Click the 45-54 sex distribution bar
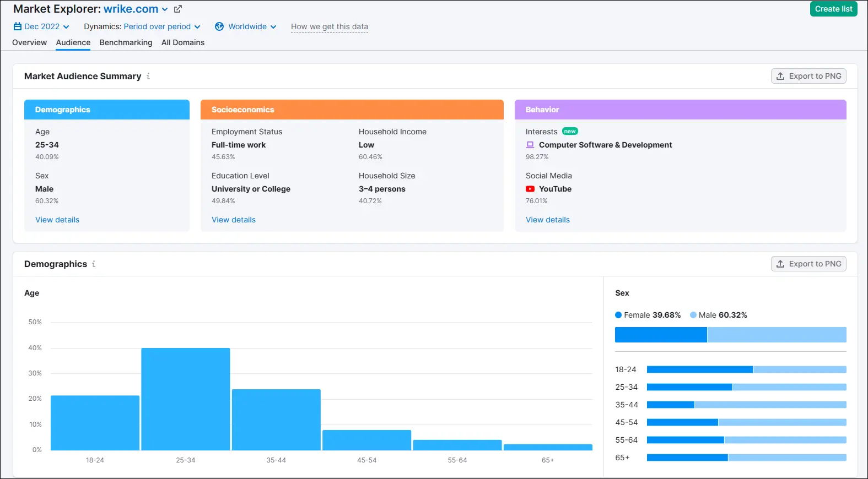Screen dimensions: 868x479 click(747, 422)
